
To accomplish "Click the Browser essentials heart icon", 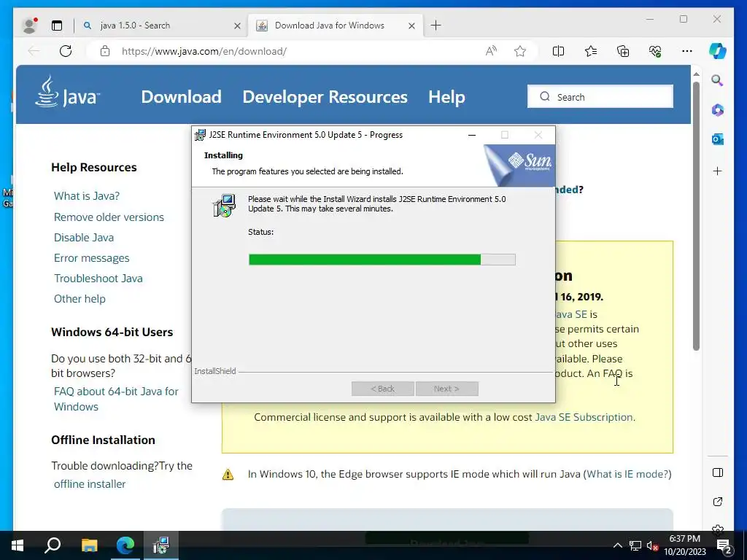I will point(655,51).
